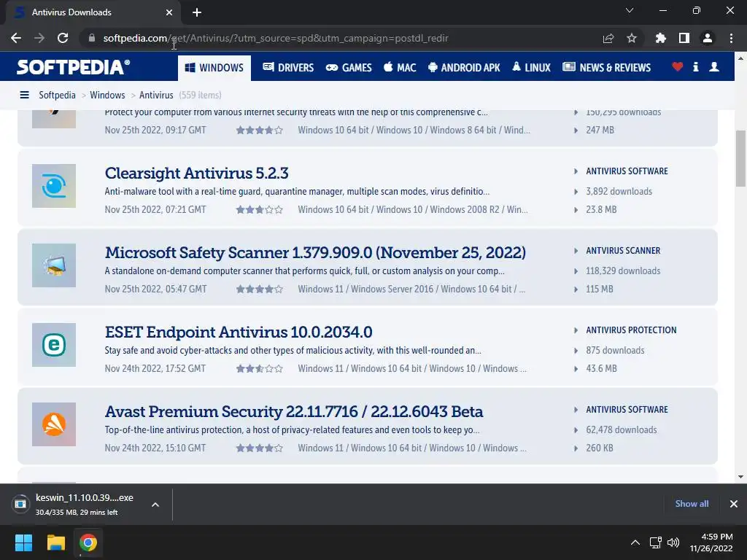The height and width of the screenshot is (560, 747).
Task: Click the Microsoft Safety Scanner app icon
Action: pyautogui.click(x=54, y=265)
